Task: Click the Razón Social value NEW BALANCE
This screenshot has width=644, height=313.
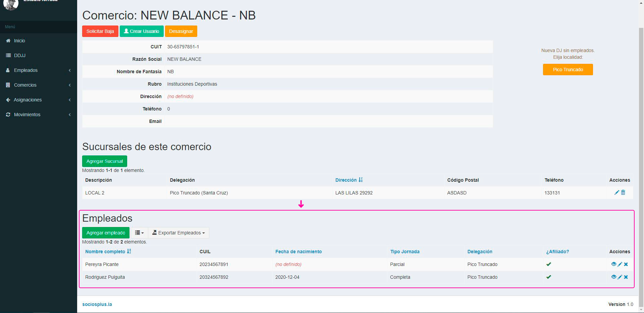Action: coord(184,59)
